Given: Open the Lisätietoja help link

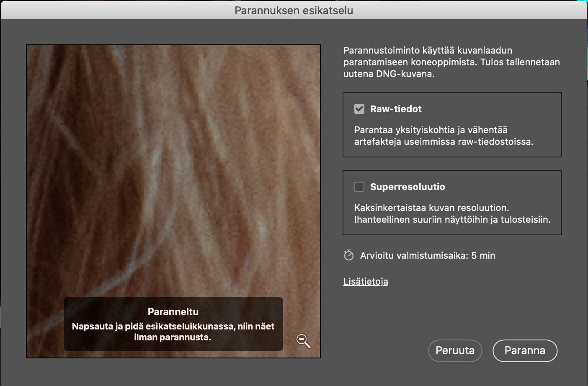Looking at the screenshot, I should click(x=365, y=281).
